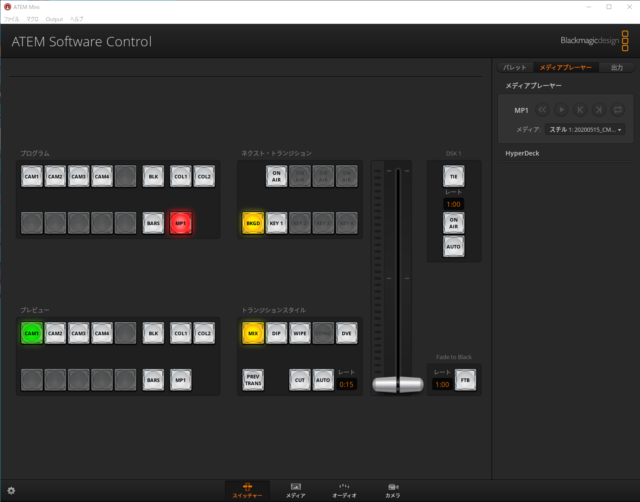Select DIP transition style
640x502 pixels.
[276, 333]
